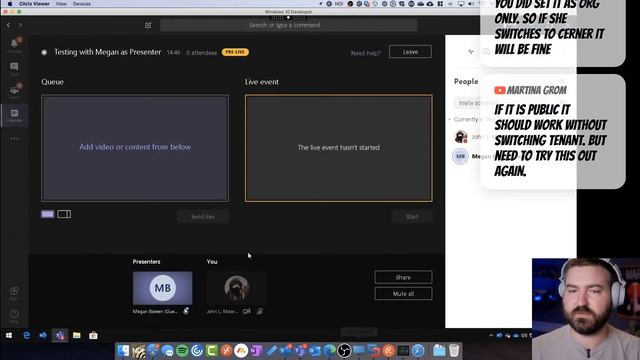Toggle Megan Bowen's mute icon
The width and height of the screenshot is (640, 360).
click(x=186, y=311)
